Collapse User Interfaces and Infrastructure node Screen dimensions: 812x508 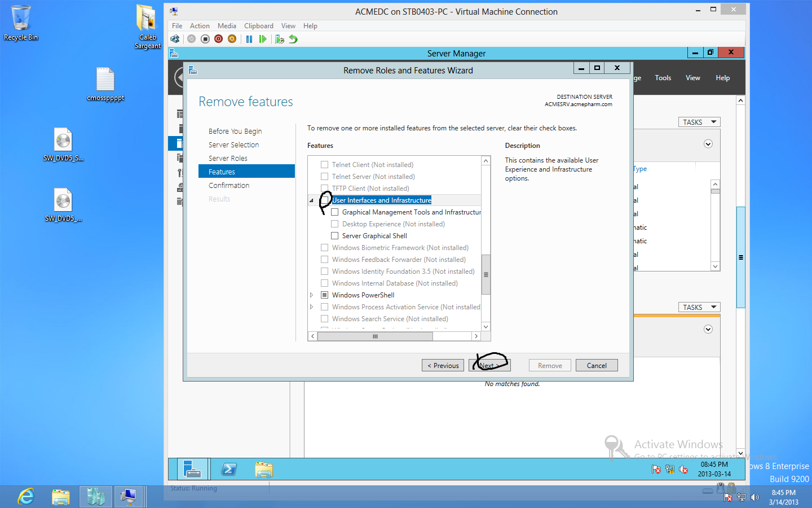pos(311,200)
